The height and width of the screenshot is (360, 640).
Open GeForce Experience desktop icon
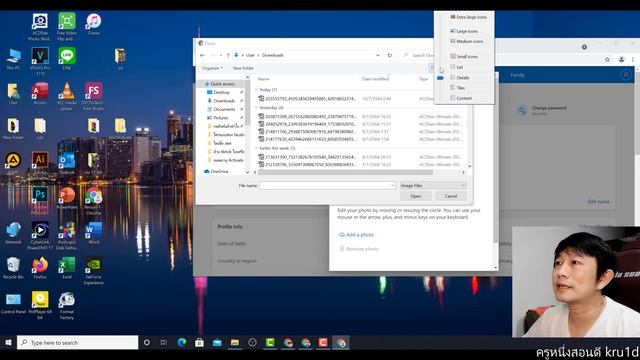[x=93, y=271]
